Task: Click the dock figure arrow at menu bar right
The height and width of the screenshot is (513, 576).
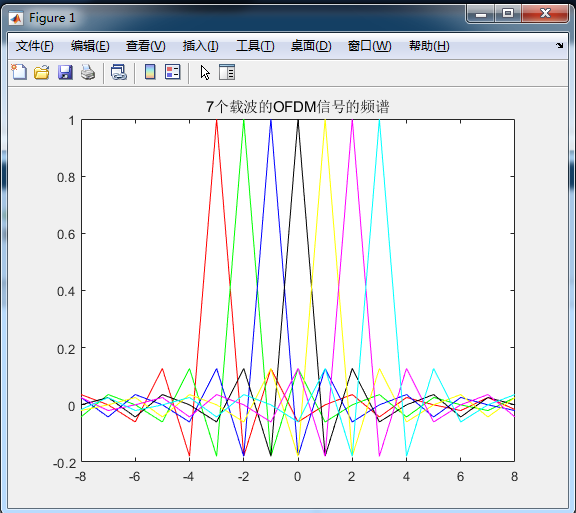Action: [x=559, y=46]
